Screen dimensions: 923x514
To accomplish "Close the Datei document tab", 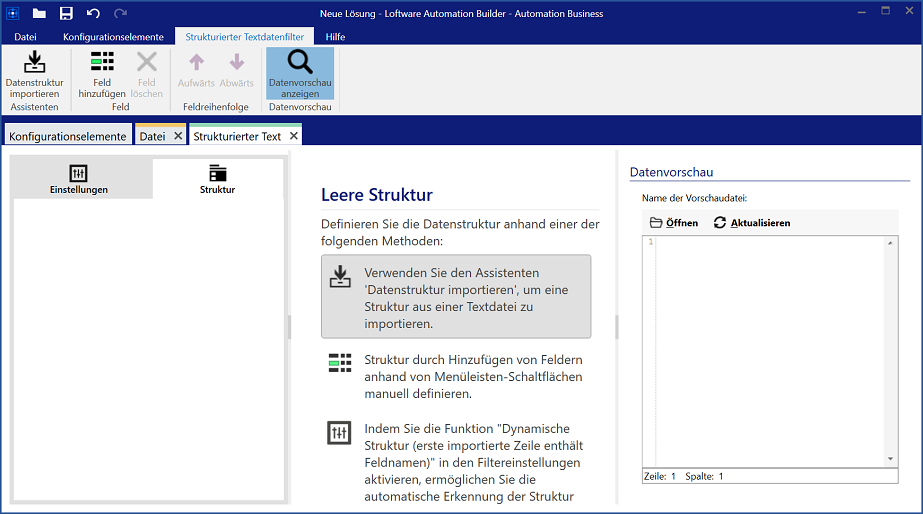I will coord(178,136).
